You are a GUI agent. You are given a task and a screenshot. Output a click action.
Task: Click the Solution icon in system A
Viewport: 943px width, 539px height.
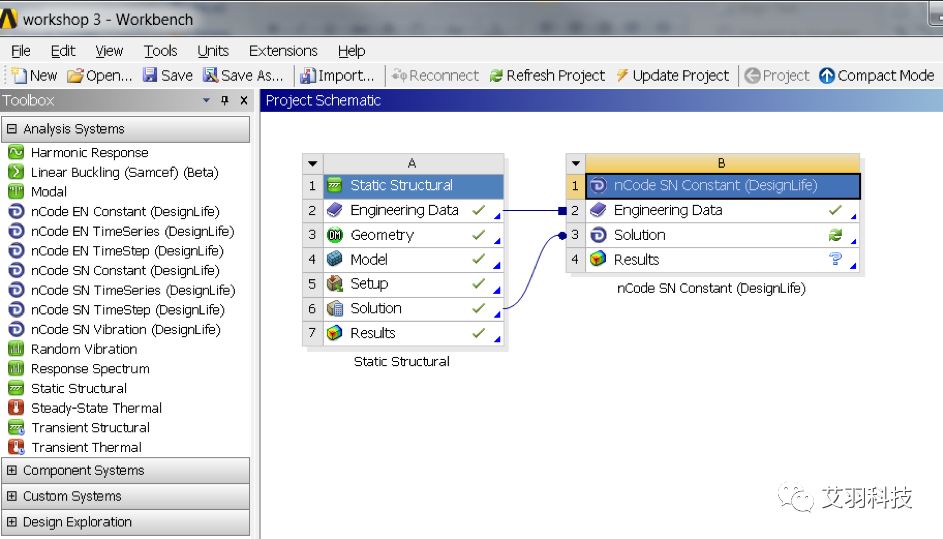(x=334, y=309)
